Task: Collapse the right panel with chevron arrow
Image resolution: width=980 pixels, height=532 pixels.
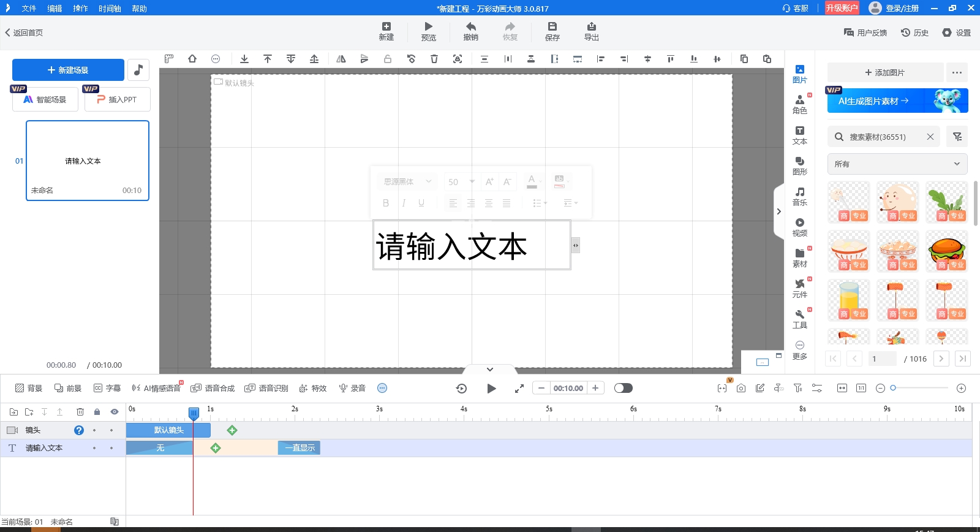Action: pyautogui.click(x=778, y=211)
